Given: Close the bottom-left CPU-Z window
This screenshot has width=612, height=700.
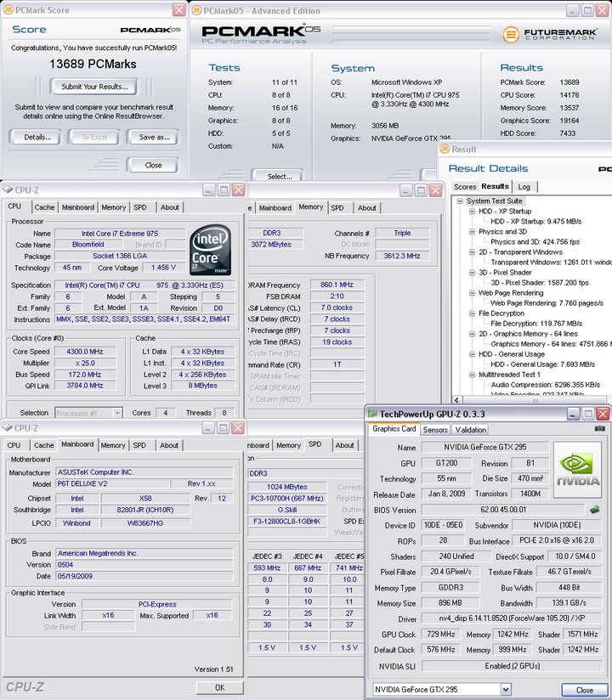Looking at the screenshot, I should [x=238, y=428].
